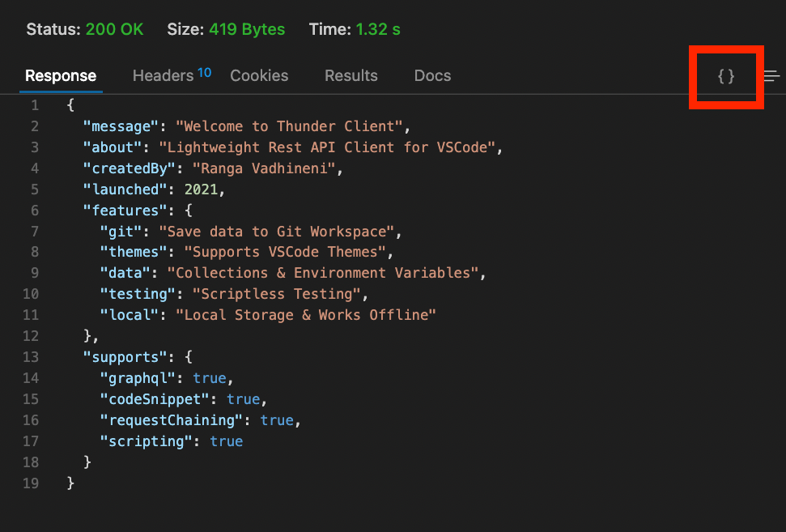786x532 pixels.
Task: Click line number 10 in gutter
Action: click(x=31, y=294)
